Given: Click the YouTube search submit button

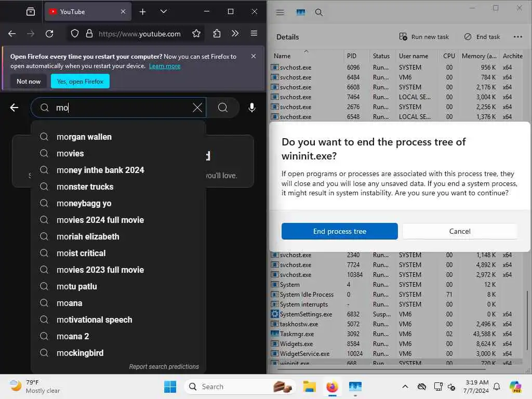Looking at the screenshot, I should pos(222,108).
